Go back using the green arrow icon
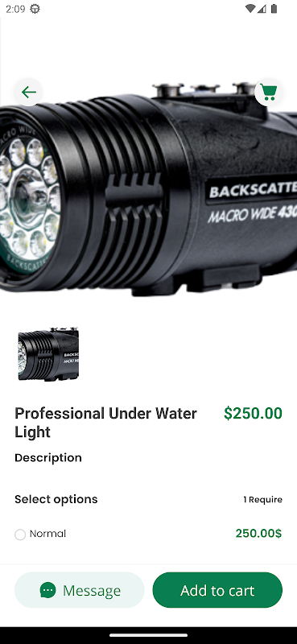This screenshot has width=297, height=644. [x=29, y=92]
